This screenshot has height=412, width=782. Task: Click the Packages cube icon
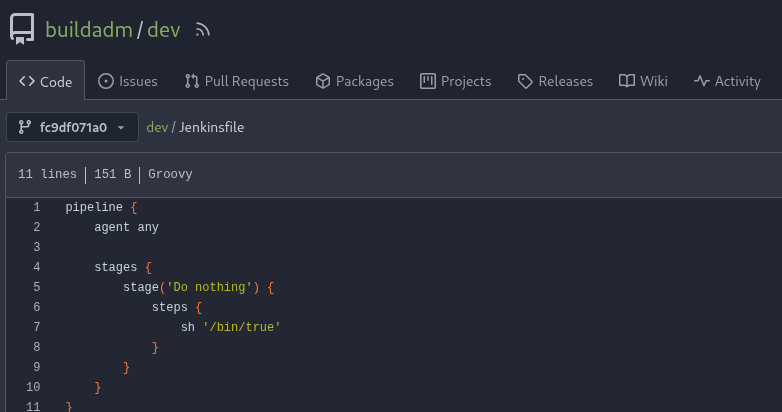pyautogui.click(x=322, y=81)
